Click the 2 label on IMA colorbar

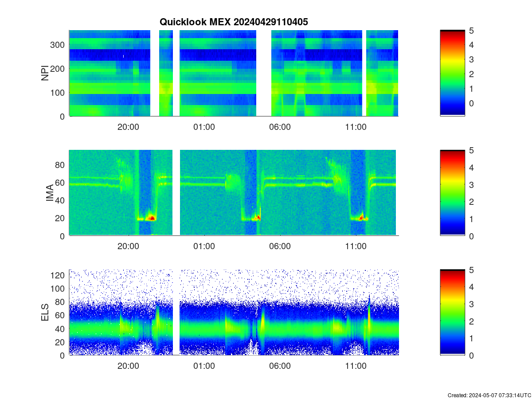click(x=472, y=202)
